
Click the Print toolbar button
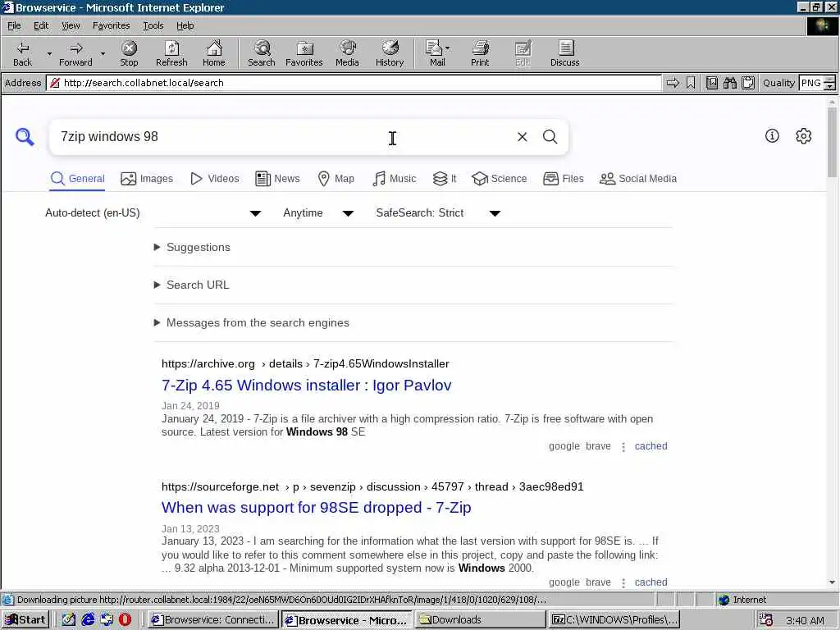click(x=480, y=53)
